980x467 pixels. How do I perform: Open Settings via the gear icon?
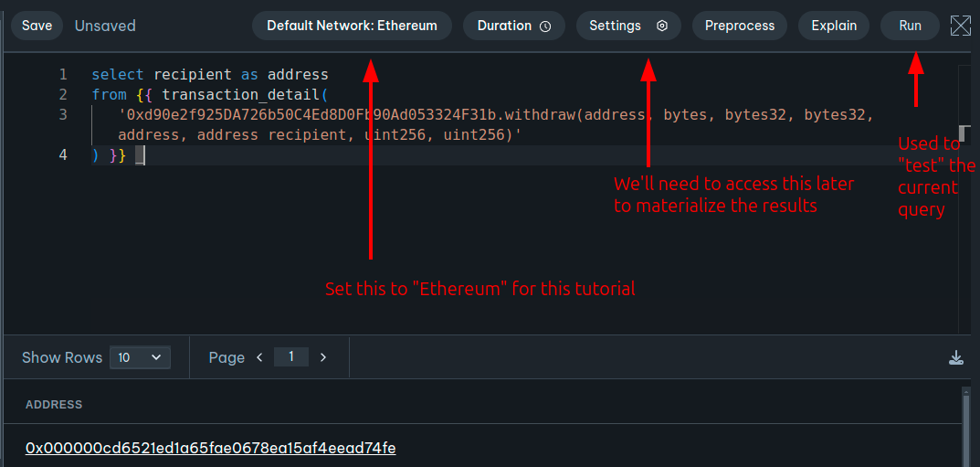(662, 26)
